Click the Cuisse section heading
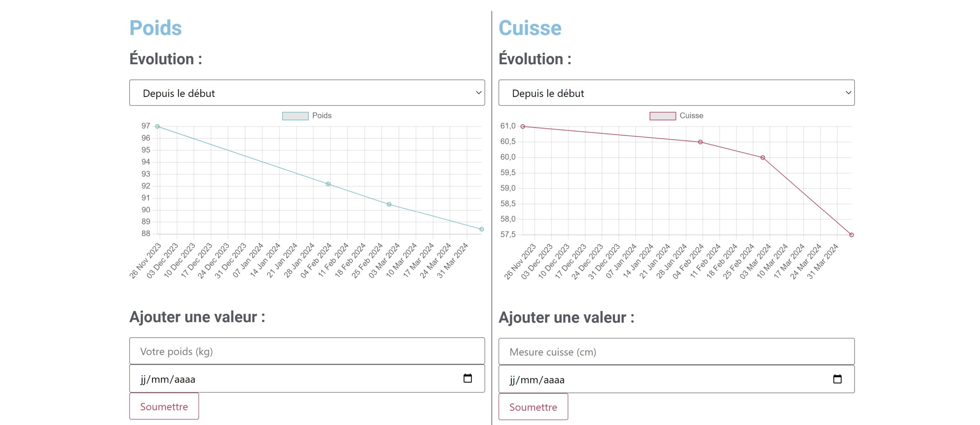Image resolution: width=980 pixels, height=425 pixels. pos(530,28)
